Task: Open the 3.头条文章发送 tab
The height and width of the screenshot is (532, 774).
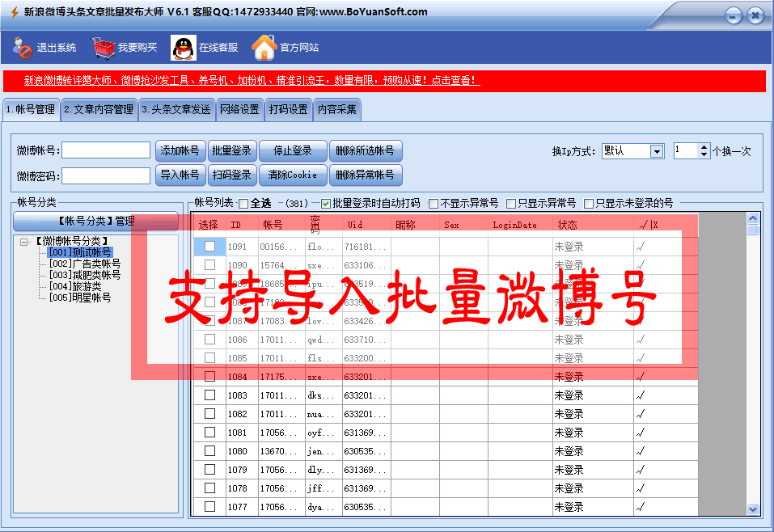Action: tap(176, 110)
